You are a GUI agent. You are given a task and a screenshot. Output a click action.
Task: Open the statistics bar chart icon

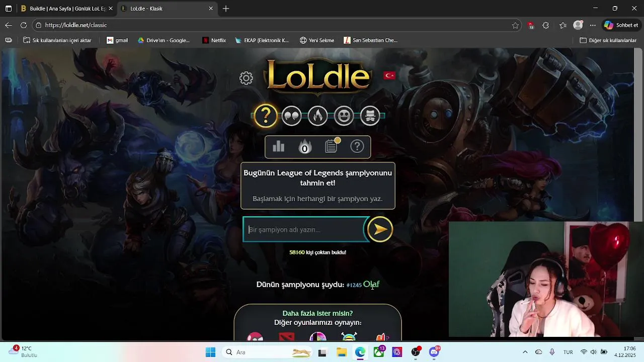click(x=278, y=146)
